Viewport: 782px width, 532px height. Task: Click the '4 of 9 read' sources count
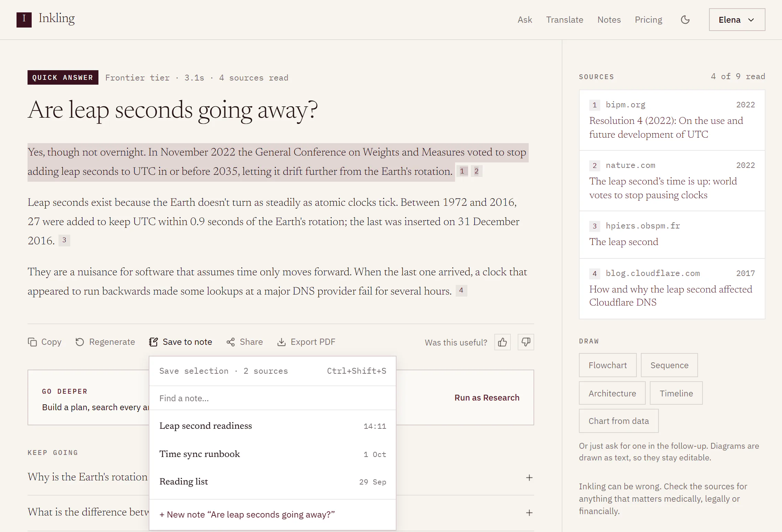click(738, 76)
